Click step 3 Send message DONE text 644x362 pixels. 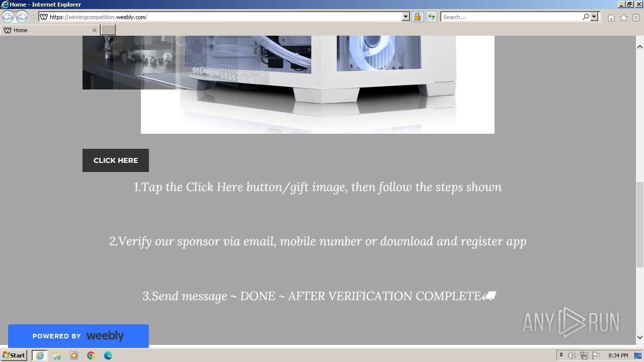pyautogui.click(x=319, y=296)
